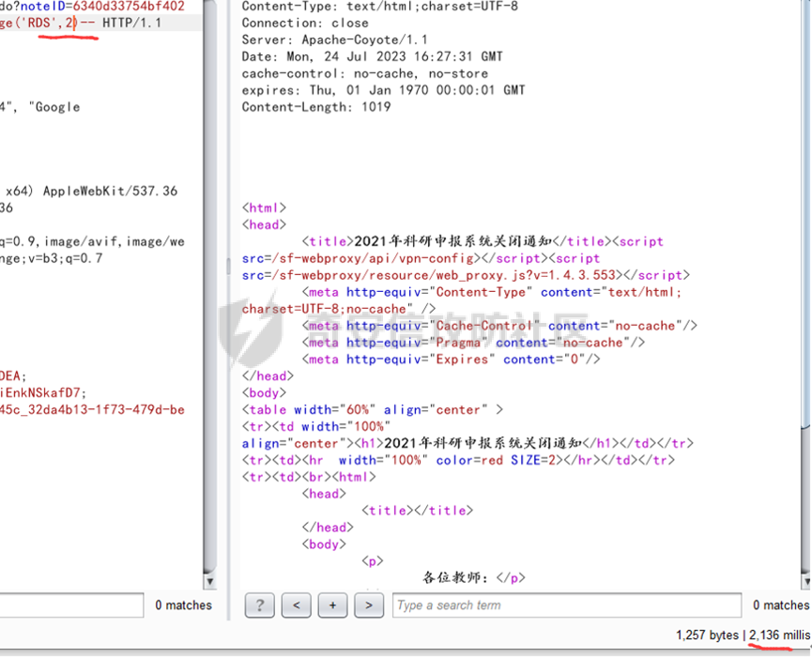This screenshot has width=812, height=659.
Task: Click the help question mark button
Action: [259, 605]
